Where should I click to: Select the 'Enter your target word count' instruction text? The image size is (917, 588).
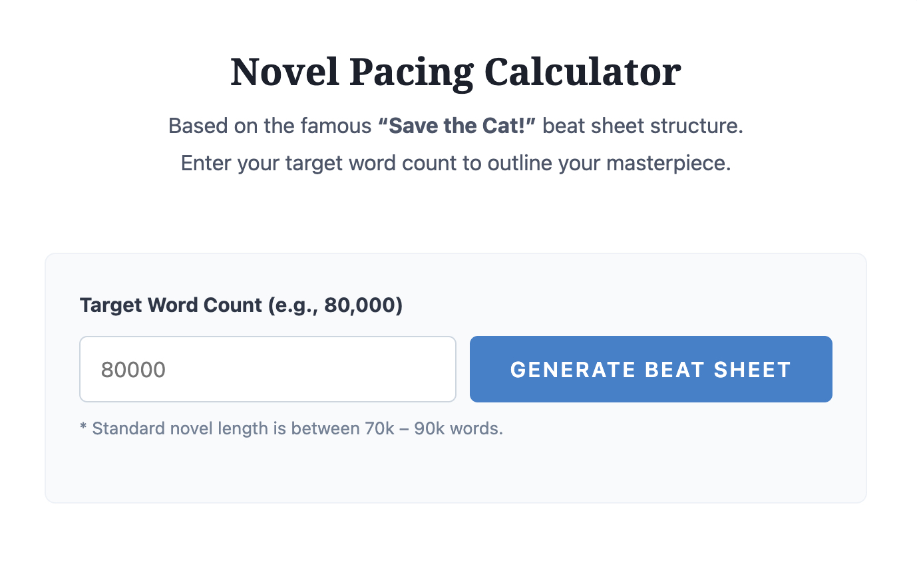pos(455,163)
